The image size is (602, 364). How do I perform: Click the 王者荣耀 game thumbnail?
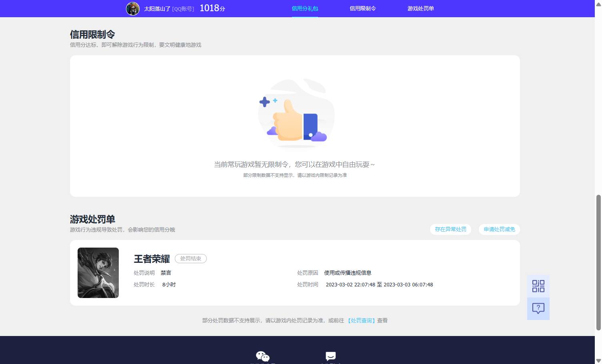click(98, 273)
